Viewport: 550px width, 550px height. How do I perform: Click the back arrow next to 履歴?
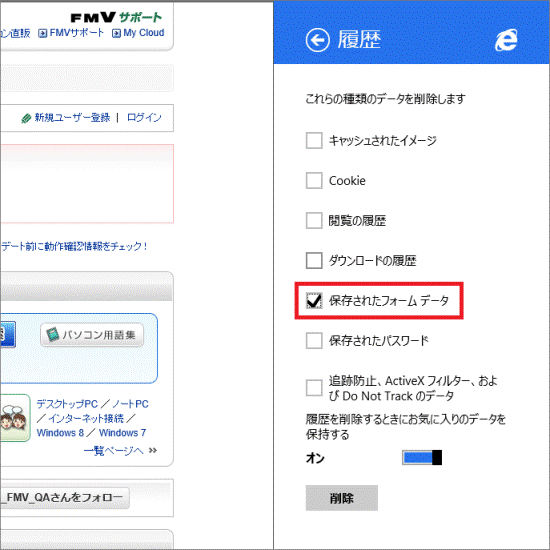point(317,40)
